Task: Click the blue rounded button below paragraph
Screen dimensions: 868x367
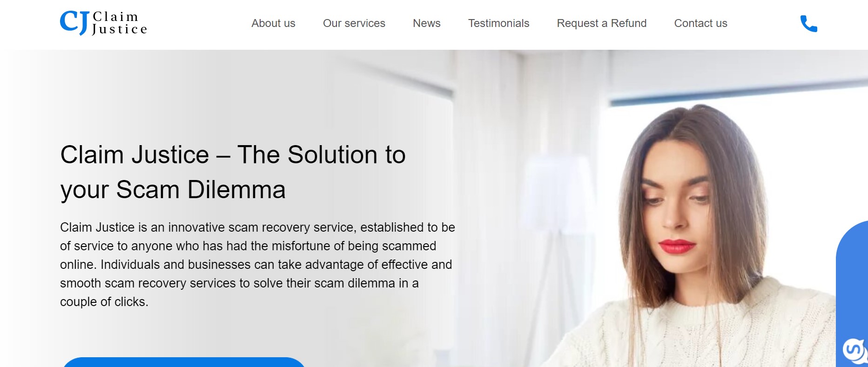Action: click(x=183, y=362)
